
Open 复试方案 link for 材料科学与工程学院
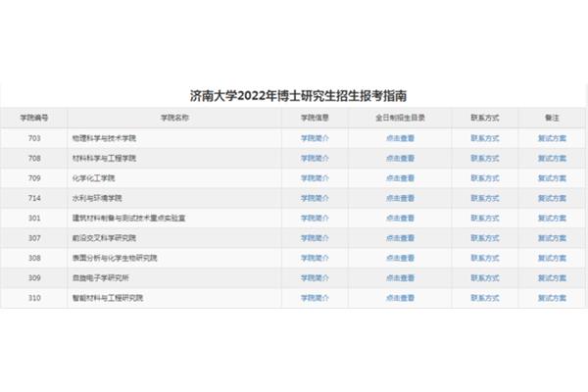coord(552,159)
